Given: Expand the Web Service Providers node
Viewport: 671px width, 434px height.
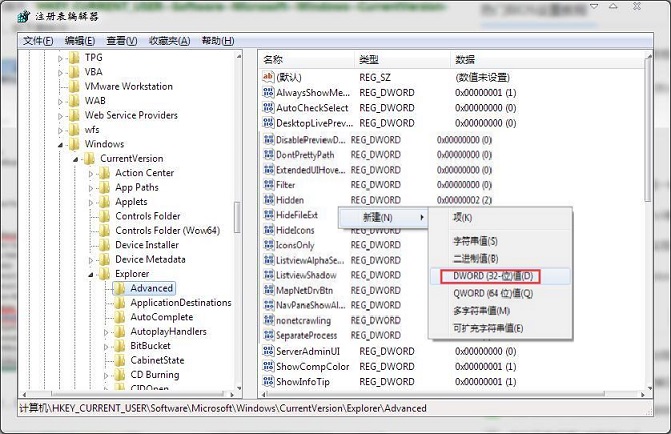Looking at the screenshot, I should (60, 116).
